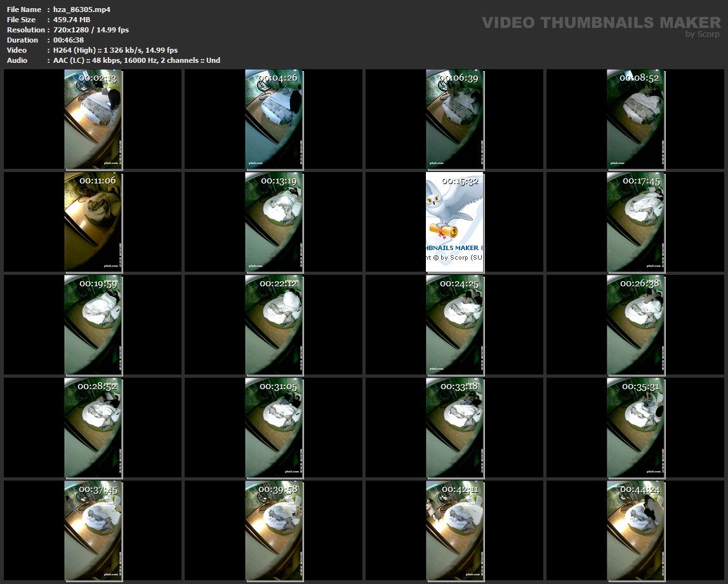Click the resolution value 720x1280 / 14.99 fps
728x584 pixels.
pos(91,30)
